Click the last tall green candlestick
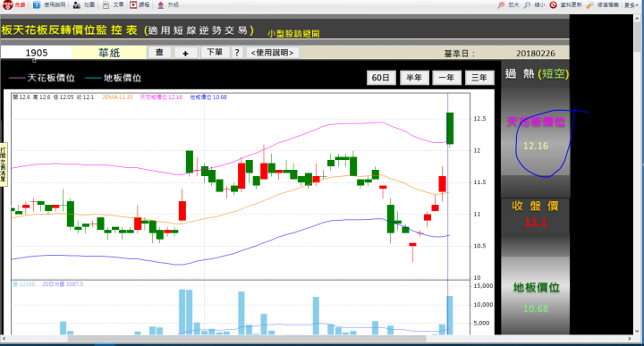 450,128
